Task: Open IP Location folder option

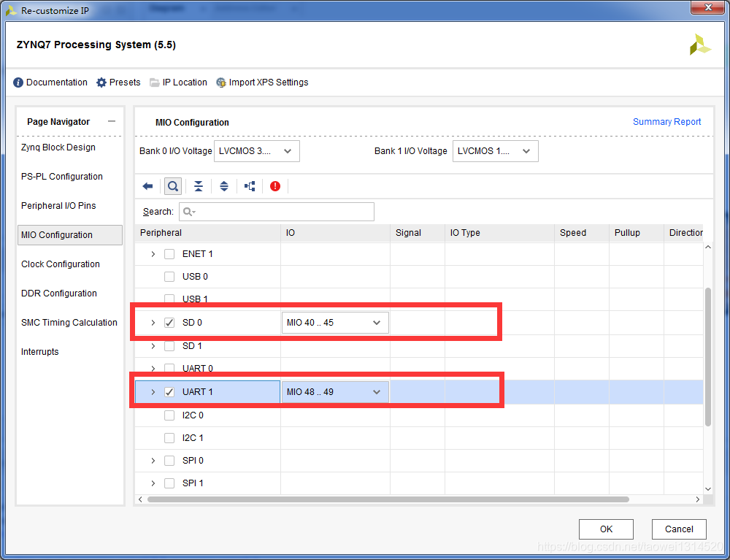Action: pyautogui.click(x=178, y=83)
